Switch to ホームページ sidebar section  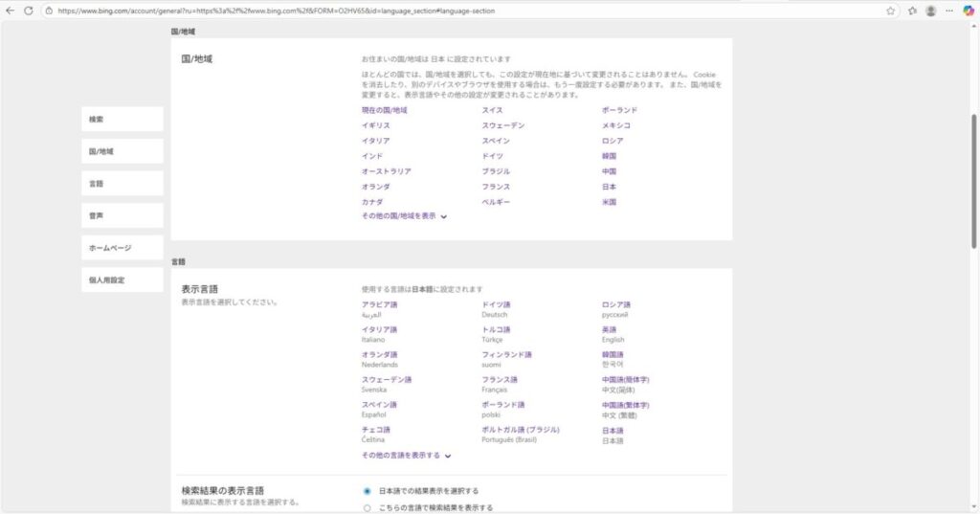(x=122, y=248)
